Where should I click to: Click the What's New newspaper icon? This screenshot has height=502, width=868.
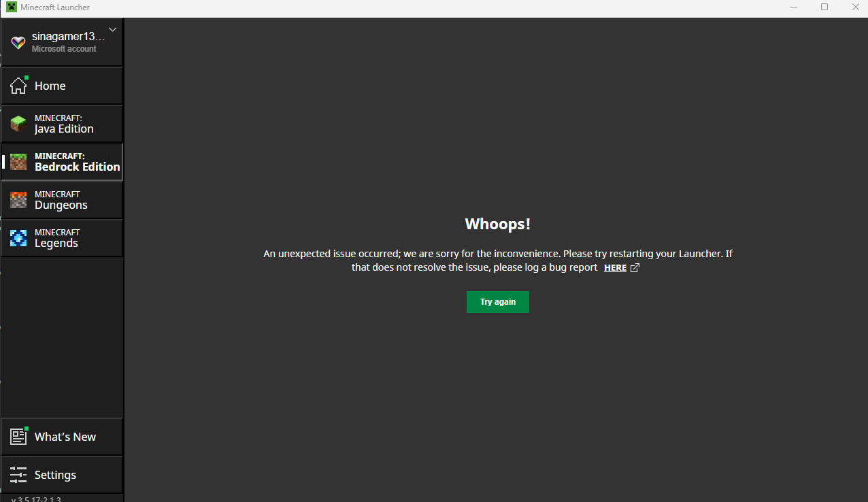tap(18, 437)
